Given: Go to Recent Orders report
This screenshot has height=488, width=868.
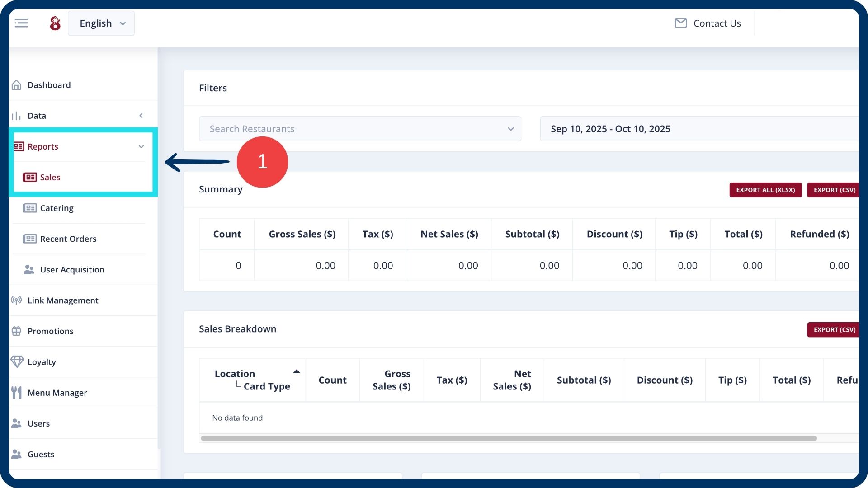Looking at the screenshot, I should [x=68, y=239].
